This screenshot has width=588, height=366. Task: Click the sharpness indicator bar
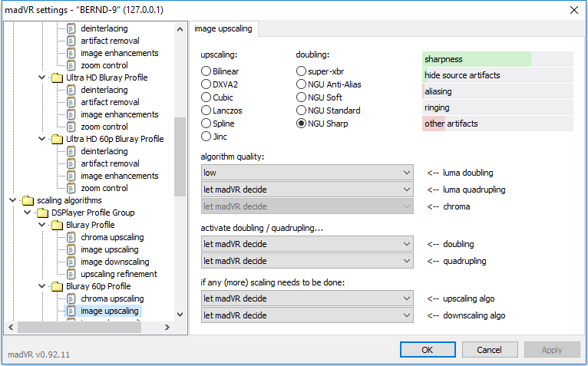[497, 59]
